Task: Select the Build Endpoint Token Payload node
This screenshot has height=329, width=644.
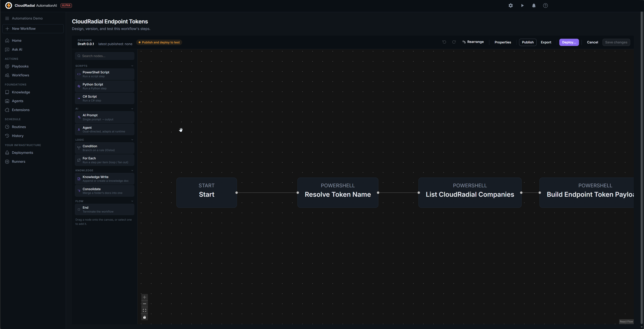Action: [587, 193]
